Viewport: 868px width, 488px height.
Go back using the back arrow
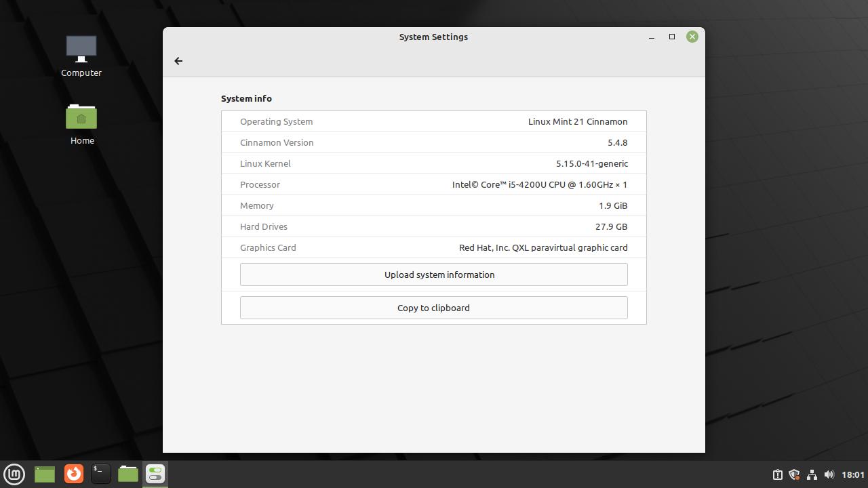[x=178, y=61]
